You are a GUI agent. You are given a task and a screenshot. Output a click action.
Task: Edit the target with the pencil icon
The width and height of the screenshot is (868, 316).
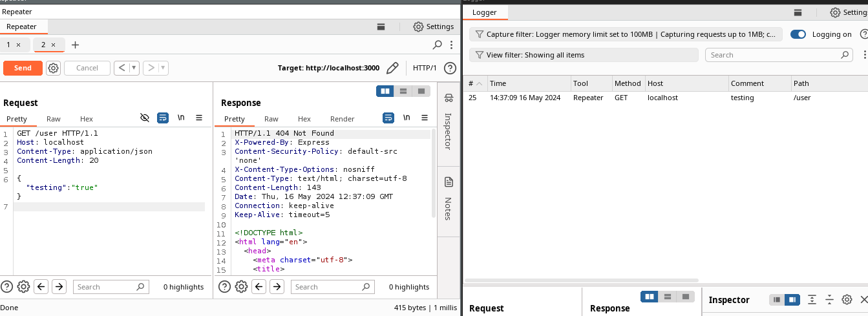[392, 68]
